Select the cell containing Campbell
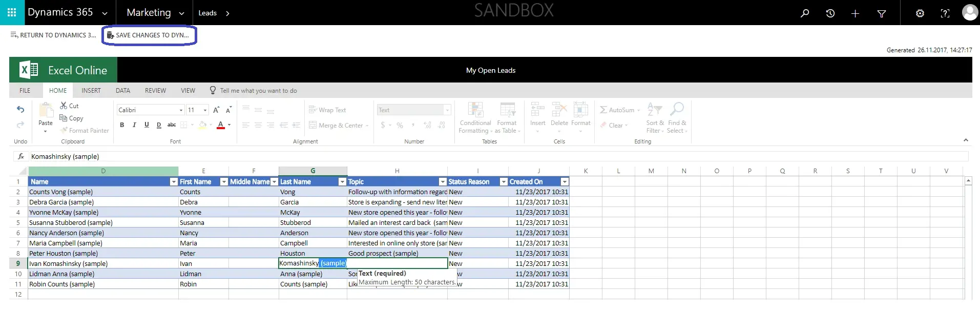This screenshot has width=980, height=310. [313, 243]
